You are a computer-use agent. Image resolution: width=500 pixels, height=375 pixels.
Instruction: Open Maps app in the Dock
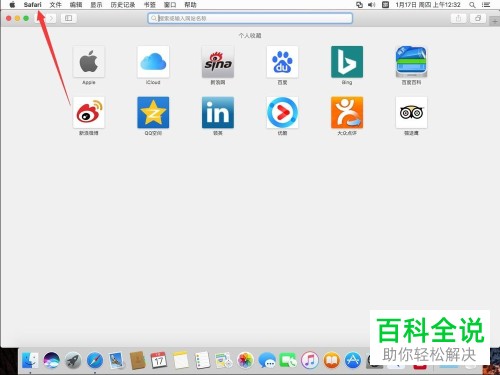(x=224, y=360)
